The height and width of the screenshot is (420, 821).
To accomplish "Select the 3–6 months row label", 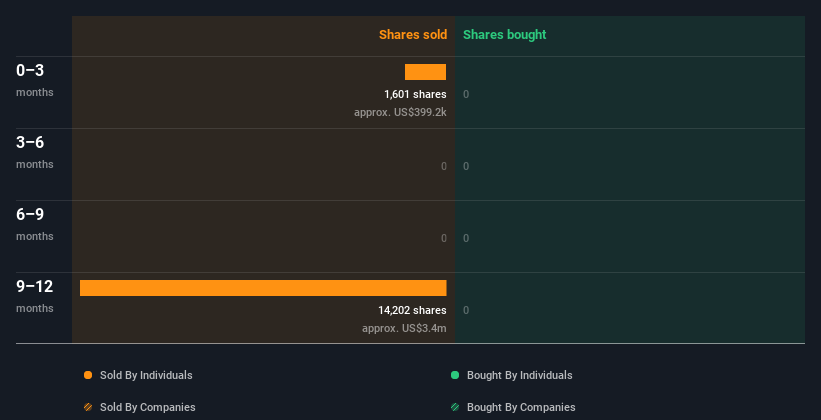I will coord(35,152).
